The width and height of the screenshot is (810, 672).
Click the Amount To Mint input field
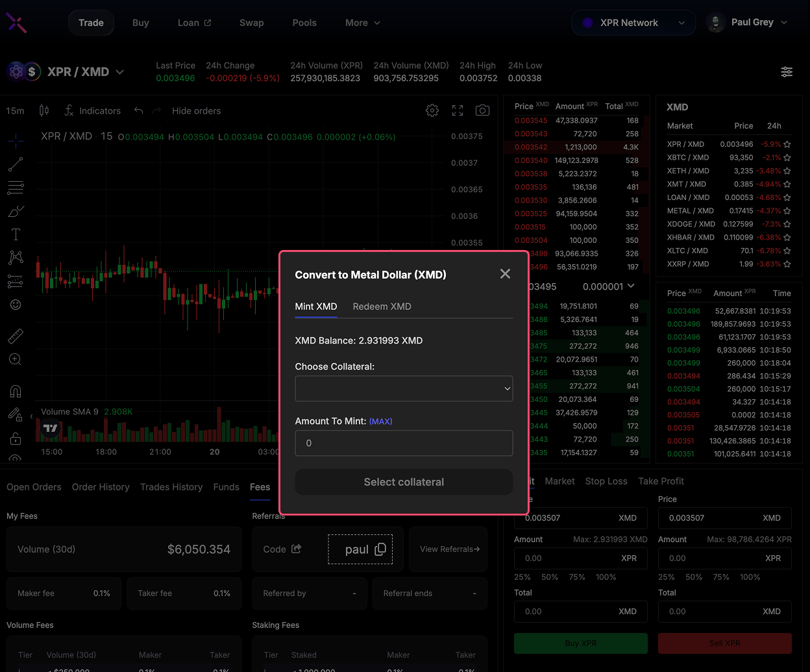pyautogui.click(x=404, y=443)
